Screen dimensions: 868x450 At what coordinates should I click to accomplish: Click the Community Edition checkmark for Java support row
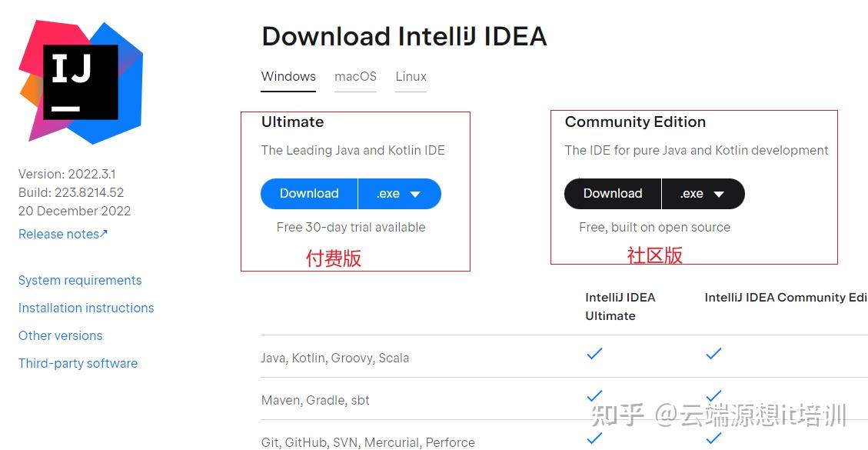(x=713, y=354)
